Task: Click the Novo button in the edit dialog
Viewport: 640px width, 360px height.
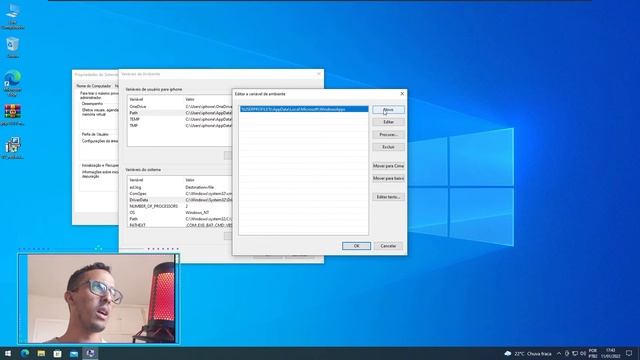Action: coord(388,110)
